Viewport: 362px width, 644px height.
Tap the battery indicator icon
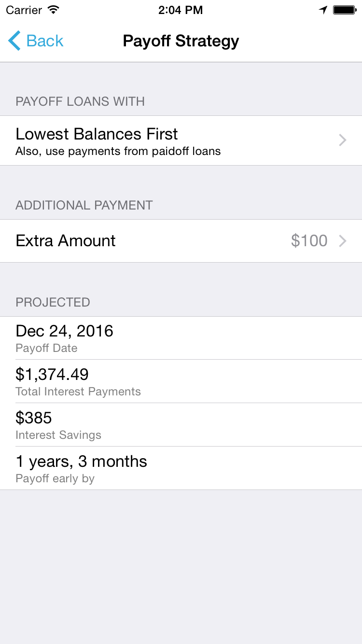[x=344, y=10]
